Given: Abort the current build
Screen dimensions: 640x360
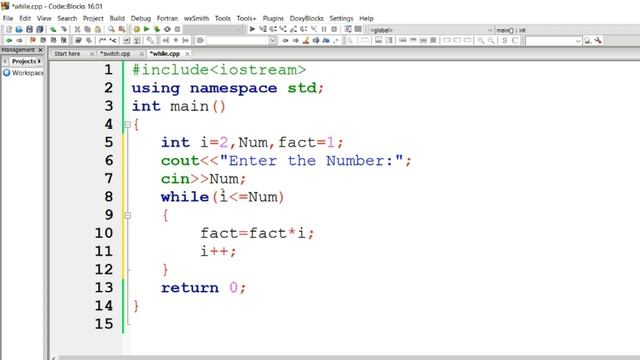Looking at the screenshot, I should point(178,29).
